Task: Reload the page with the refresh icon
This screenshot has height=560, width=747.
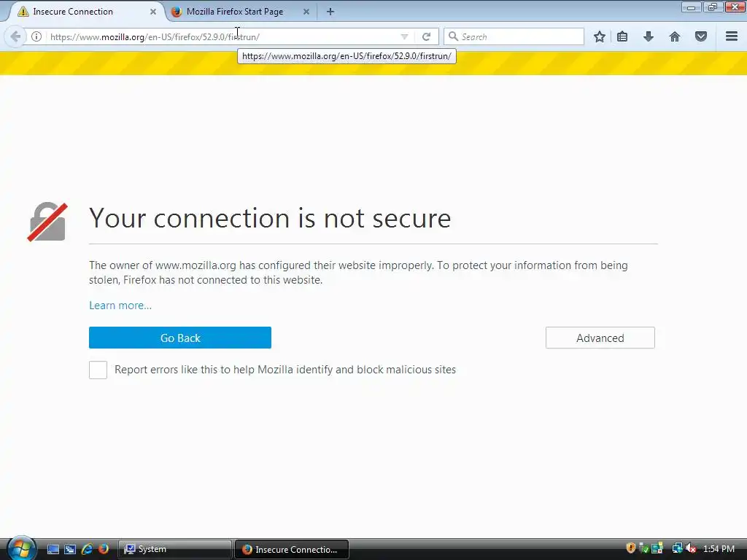Action: 426,36
